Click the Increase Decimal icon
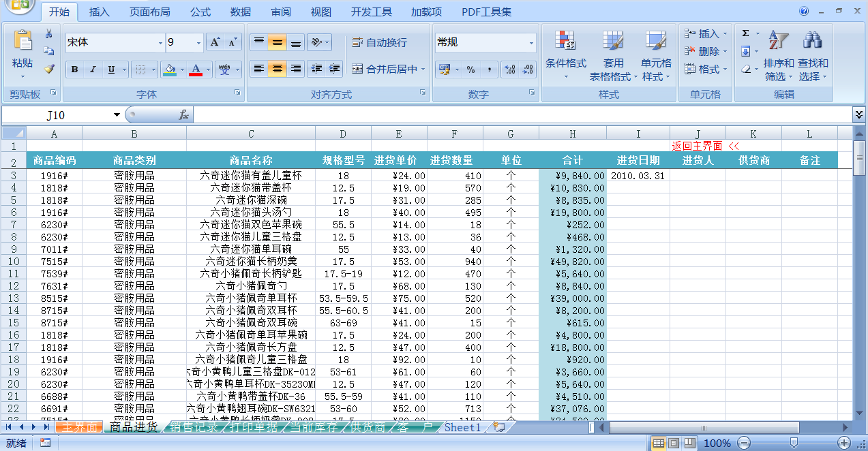This screenshot has width=868, height=451. [x=509, y=69]
